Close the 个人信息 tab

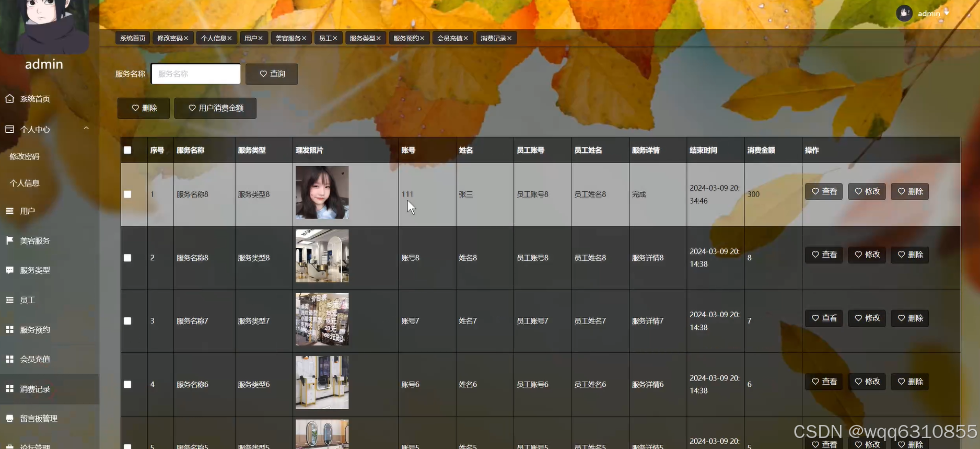229,38
